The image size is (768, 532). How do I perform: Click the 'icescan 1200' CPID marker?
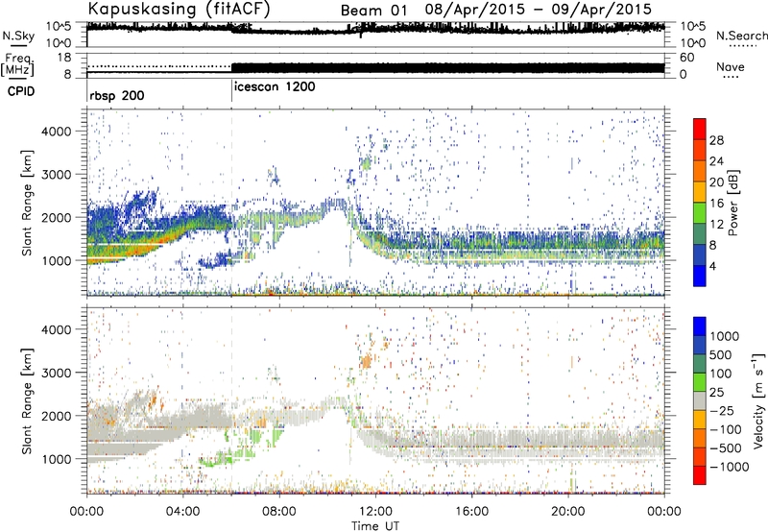point(275,87)
